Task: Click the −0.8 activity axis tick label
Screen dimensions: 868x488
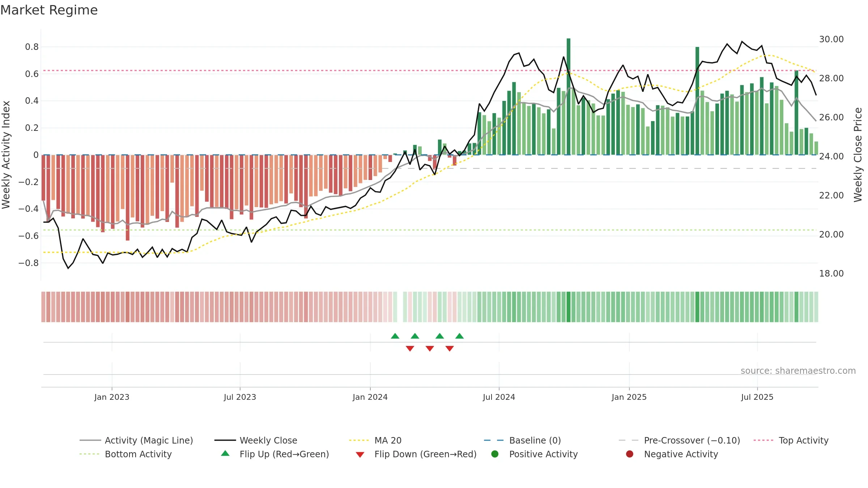Action: coord(28,263)
